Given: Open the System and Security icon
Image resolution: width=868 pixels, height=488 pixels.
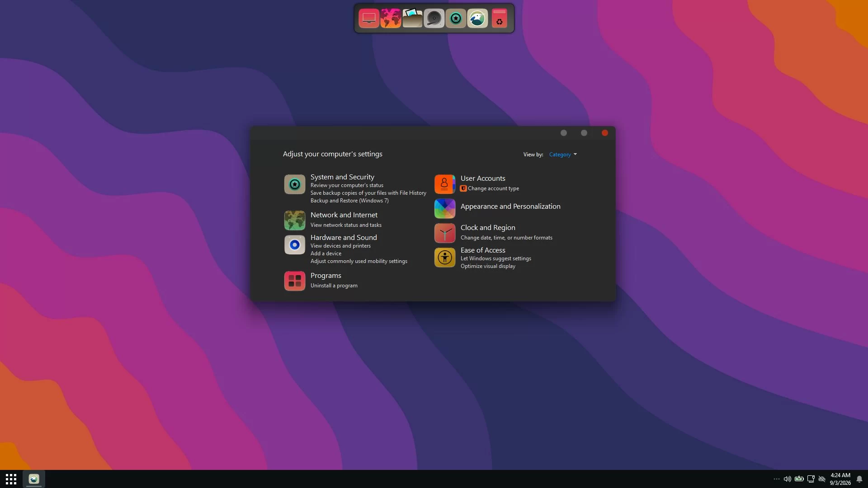Looking at the screenshot, I should [x=294, y=184].
